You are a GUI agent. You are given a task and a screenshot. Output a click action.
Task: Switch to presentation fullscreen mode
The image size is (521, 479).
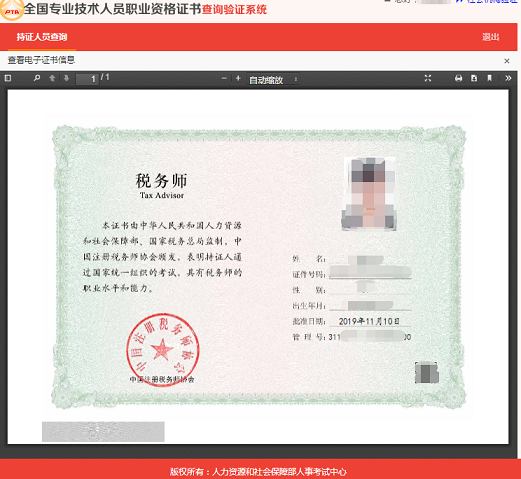point(428,78)
